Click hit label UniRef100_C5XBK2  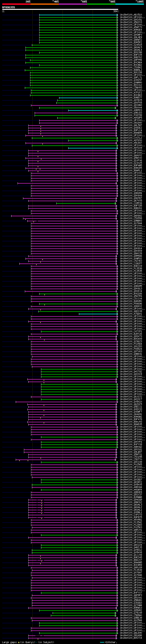(131, 67)
